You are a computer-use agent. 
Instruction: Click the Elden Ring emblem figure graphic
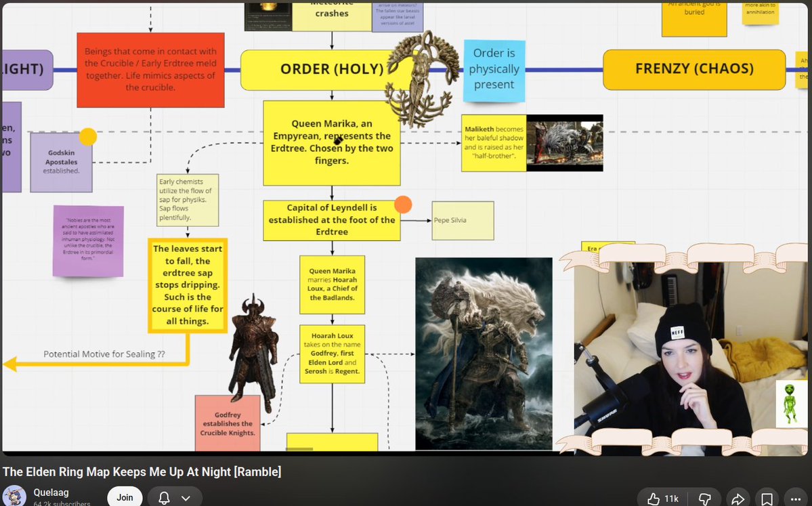coord(421,78)
